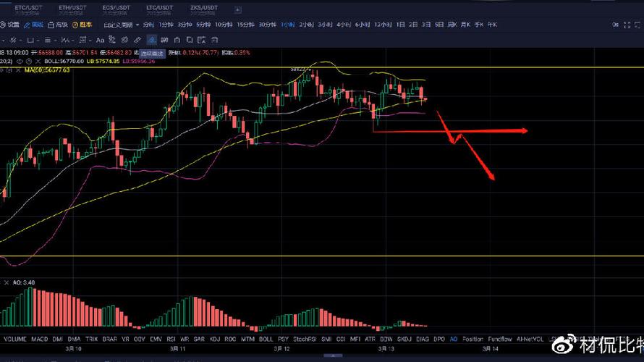This screenshot has width=644, height=362.
Task: Select the 4小时 timeframe
Action: click(343, 25)
